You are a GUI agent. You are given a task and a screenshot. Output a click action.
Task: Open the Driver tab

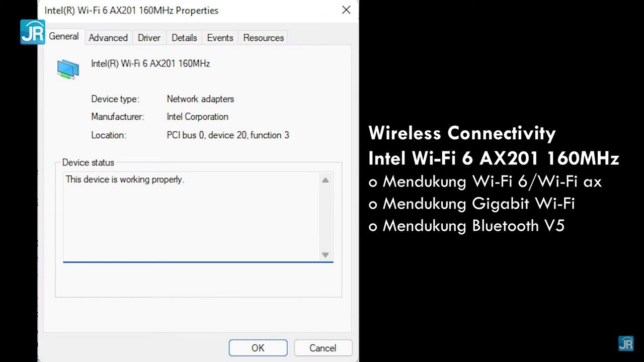click(x=149, y=38)
